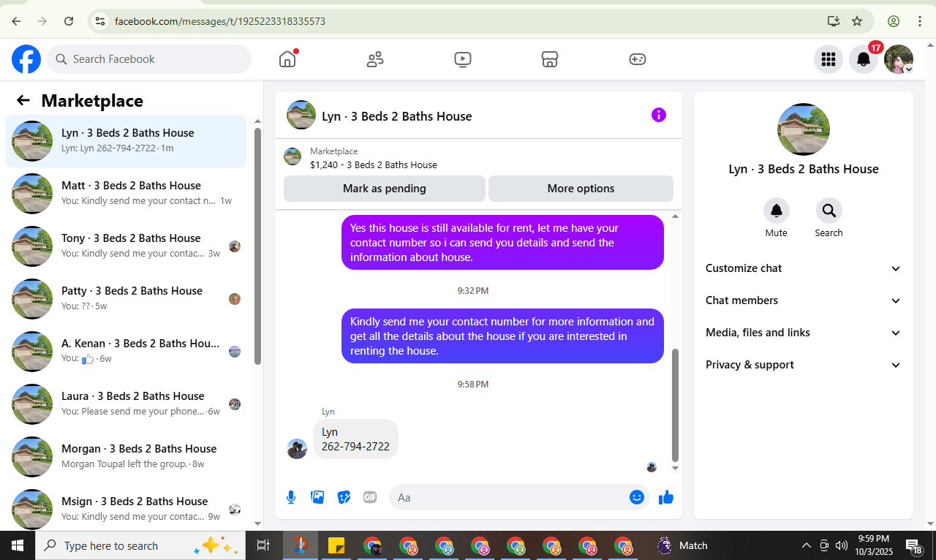Go to the Facebook Home feed icon
The height and width of the screenshot is (560, 936).
tap(287, 59)
